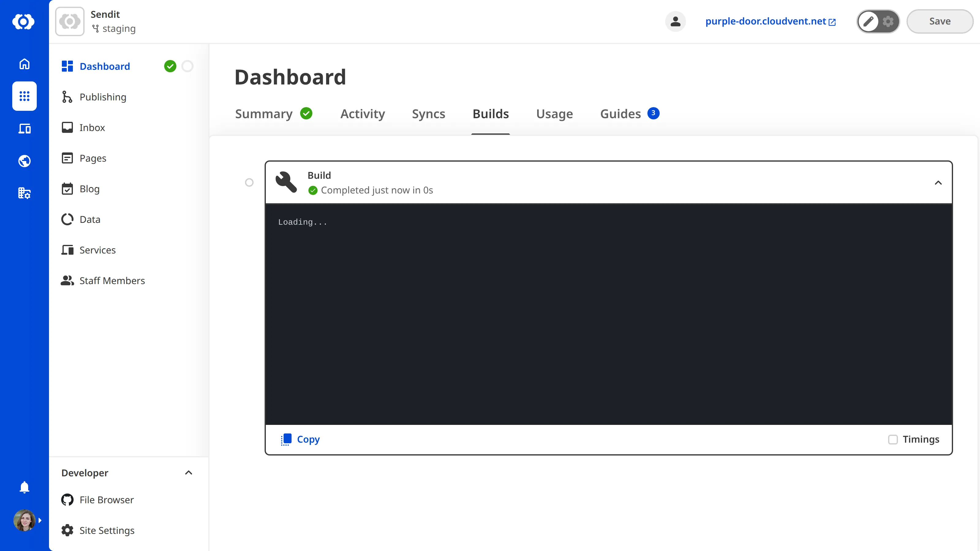
Task: Open notifications via the bell icon
Action: (x=24, y=487)
